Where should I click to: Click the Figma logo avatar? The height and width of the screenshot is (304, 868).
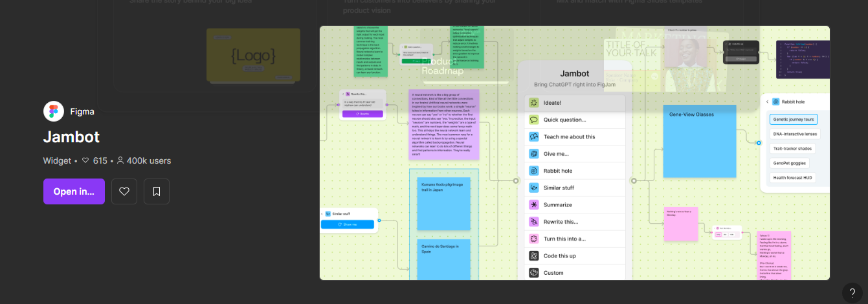(54, 111)
